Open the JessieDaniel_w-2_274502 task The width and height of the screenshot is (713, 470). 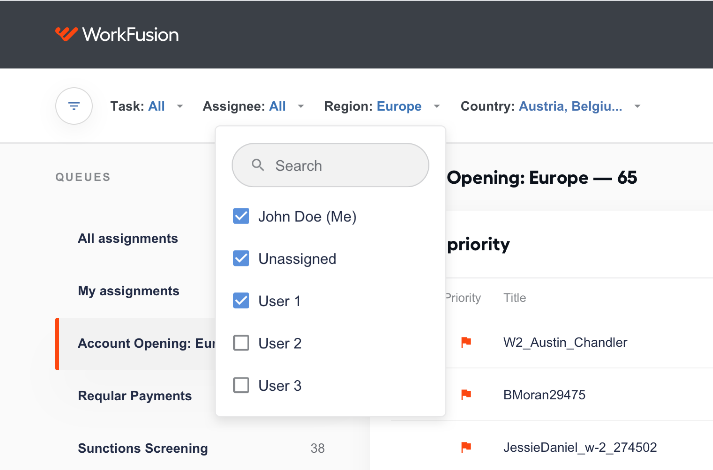point(580,447)
